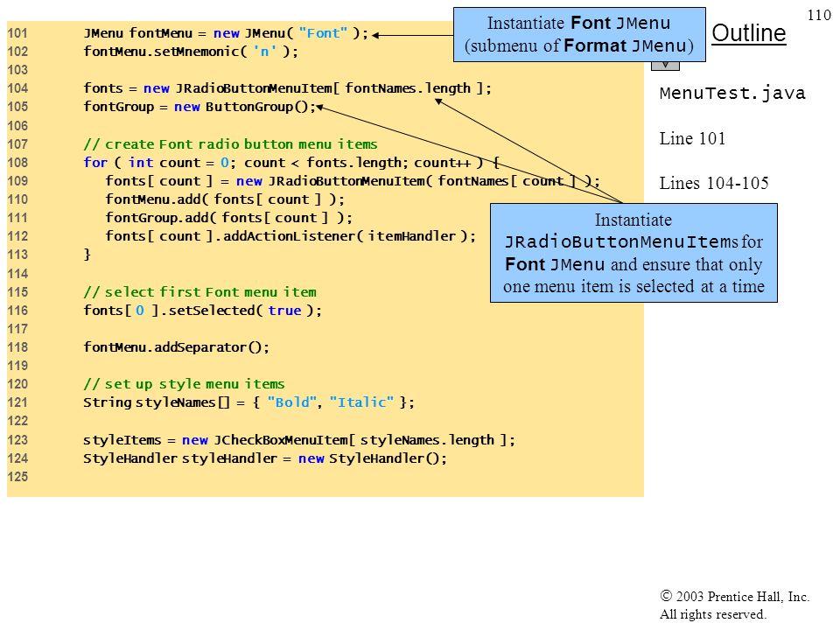Click the 'All rights reserved.' text

coord(712,614)
